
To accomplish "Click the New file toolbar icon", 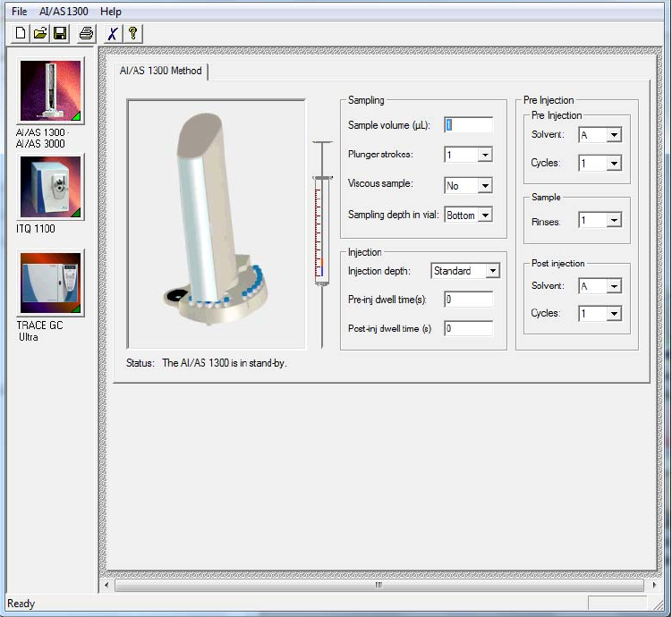I will [21, 33].
